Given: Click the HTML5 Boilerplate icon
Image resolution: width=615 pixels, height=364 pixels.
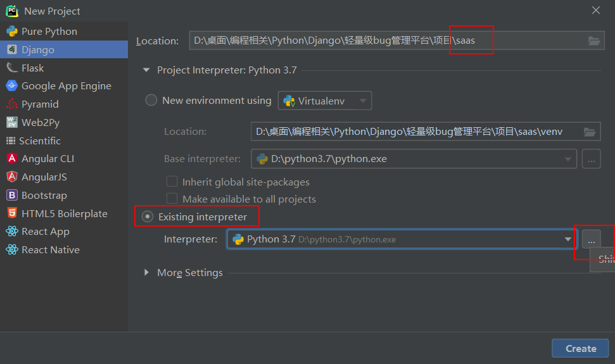Looking at the screenshot, I should [x=12, y=213].
